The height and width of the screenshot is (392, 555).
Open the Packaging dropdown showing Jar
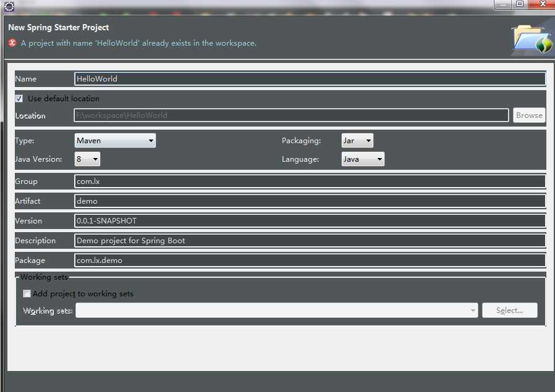357,140
